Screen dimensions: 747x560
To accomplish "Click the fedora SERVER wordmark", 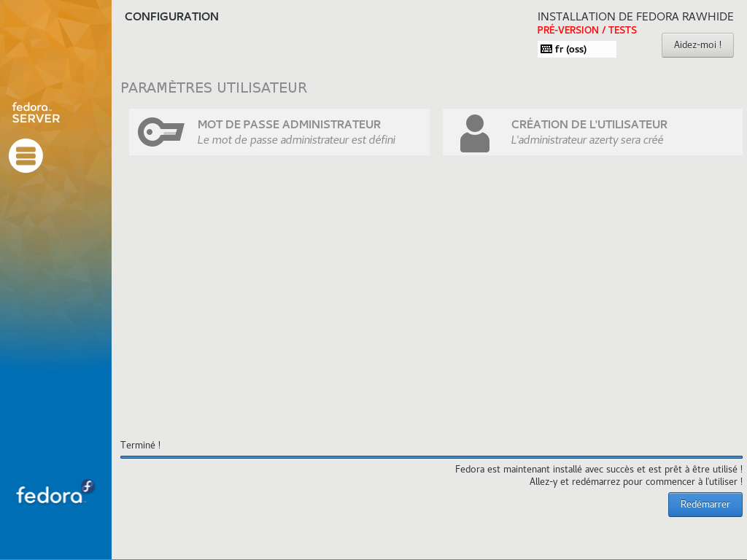I will (36, 113).
